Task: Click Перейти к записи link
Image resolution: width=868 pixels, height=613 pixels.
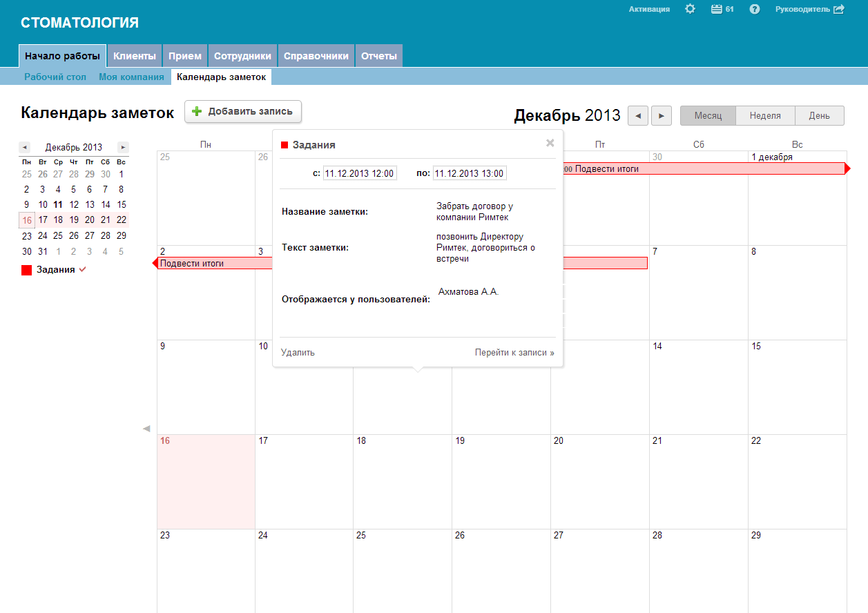Action: tap(514, 352)
